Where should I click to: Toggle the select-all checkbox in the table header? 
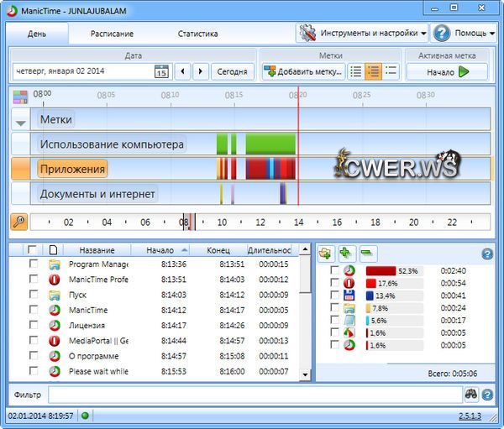(32, 249)
